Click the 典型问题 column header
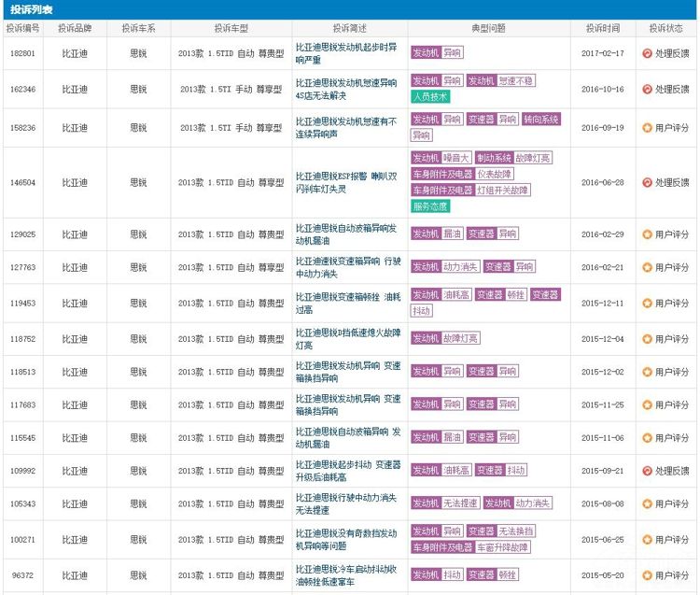Image resolution: width=700 pixels, height=595 pixels. pos(489,28)
